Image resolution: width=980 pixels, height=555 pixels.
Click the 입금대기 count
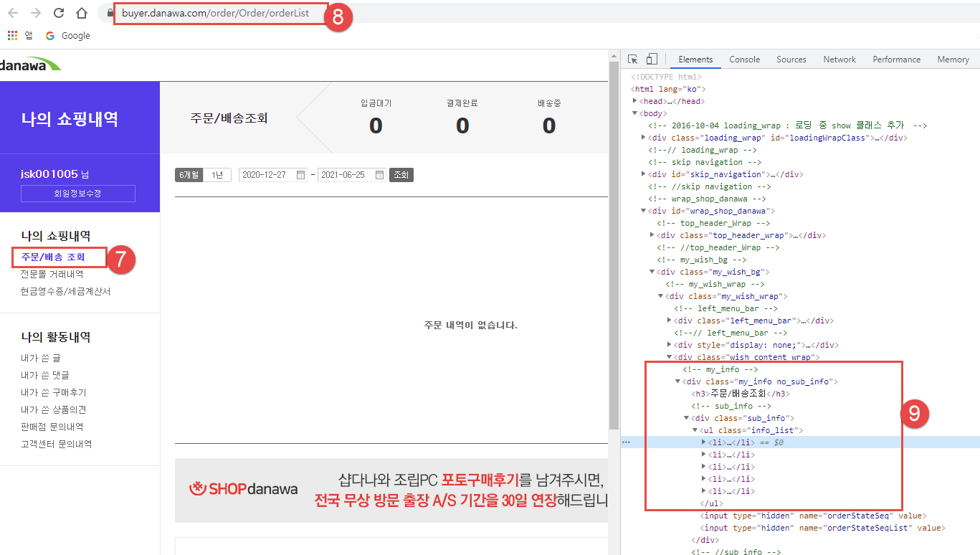pos(376,125)
